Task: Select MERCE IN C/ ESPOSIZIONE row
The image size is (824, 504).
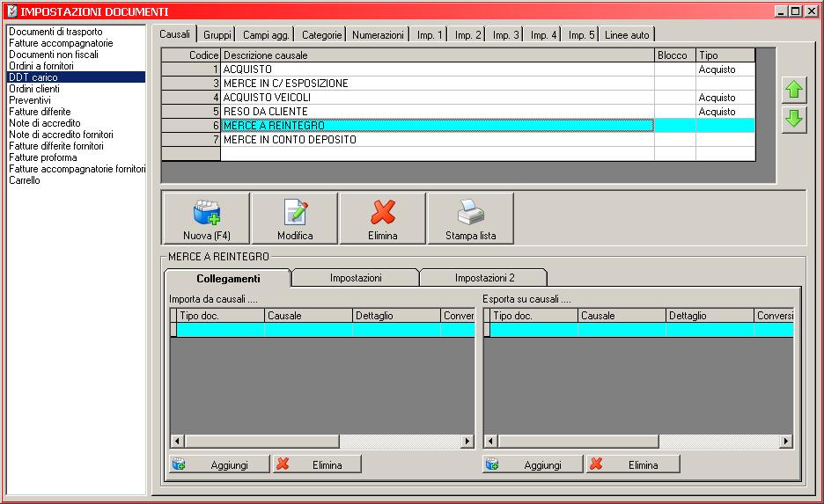Action: pyautogui.click(x=459, y=84)
